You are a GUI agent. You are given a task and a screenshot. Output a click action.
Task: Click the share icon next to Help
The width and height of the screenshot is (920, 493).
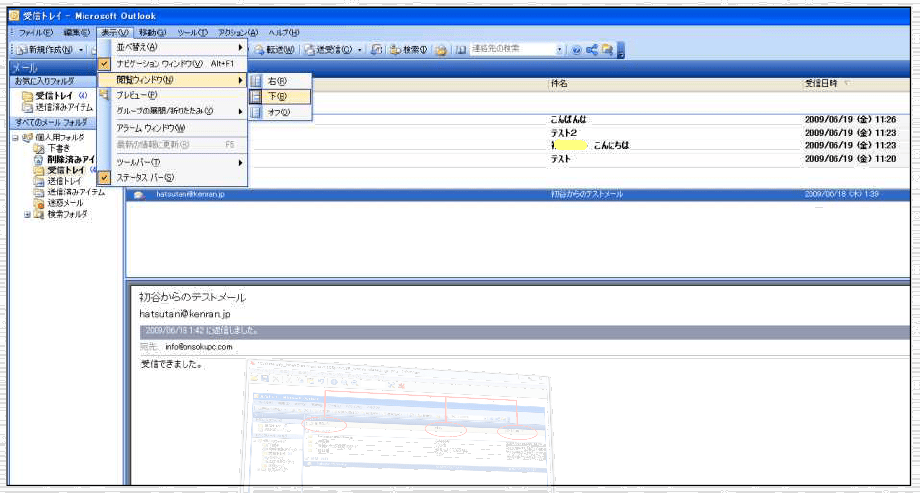tap(591, 50)
